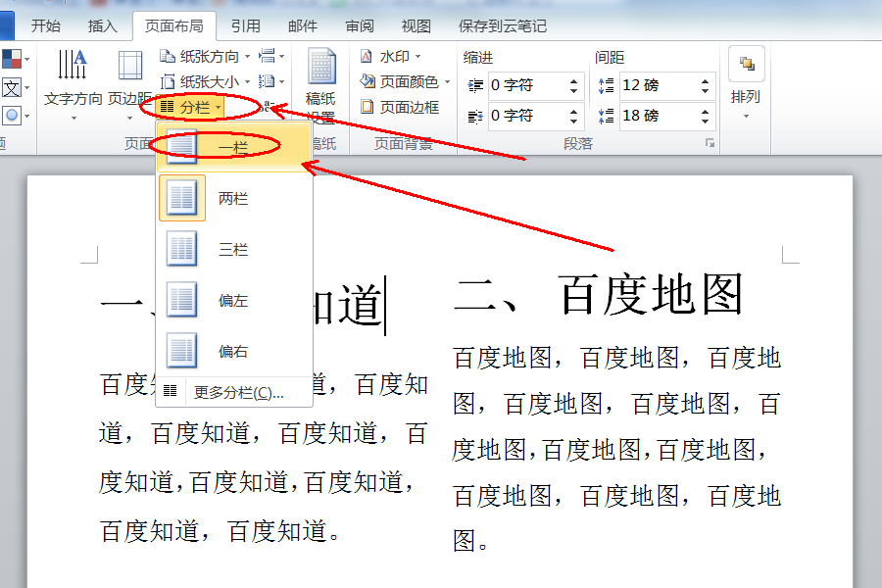The height and width of the screenshot is (588, 882).
Task: Click the 两栏 two-column thumbnail icon
Action: (181, 198)
